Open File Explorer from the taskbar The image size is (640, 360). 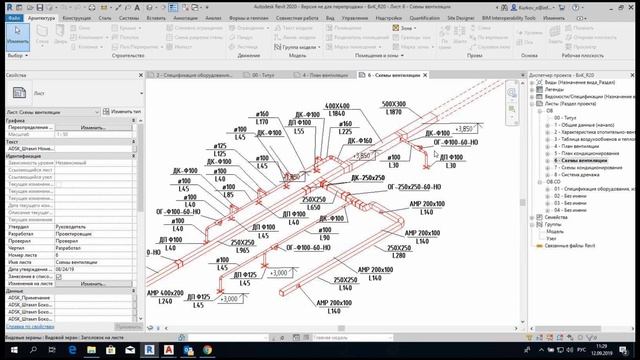point(91,350)
